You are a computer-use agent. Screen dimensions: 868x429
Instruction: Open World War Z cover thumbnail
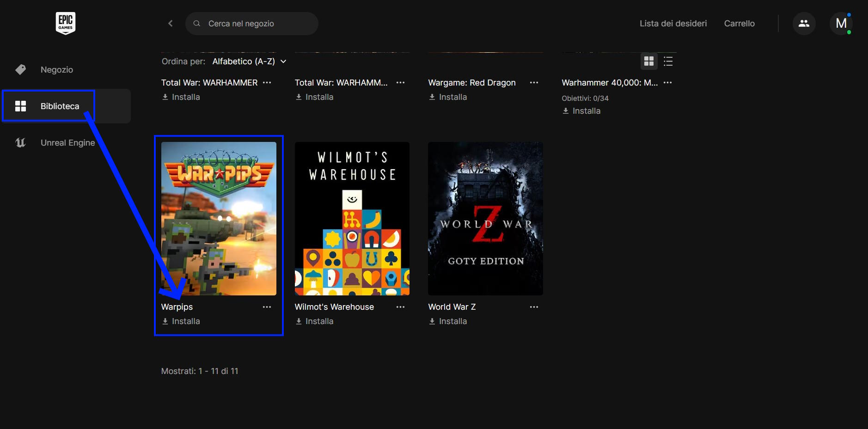pos(485,219)
